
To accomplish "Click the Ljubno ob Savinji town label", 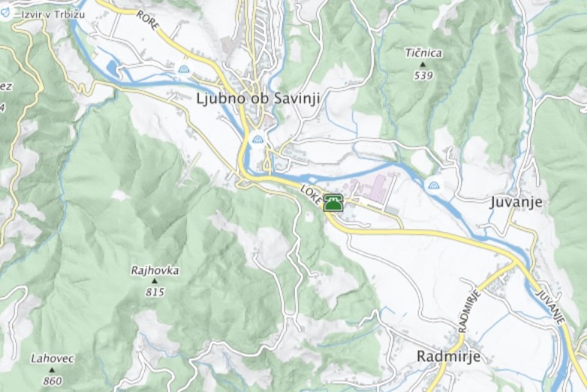I will point(258,98).
